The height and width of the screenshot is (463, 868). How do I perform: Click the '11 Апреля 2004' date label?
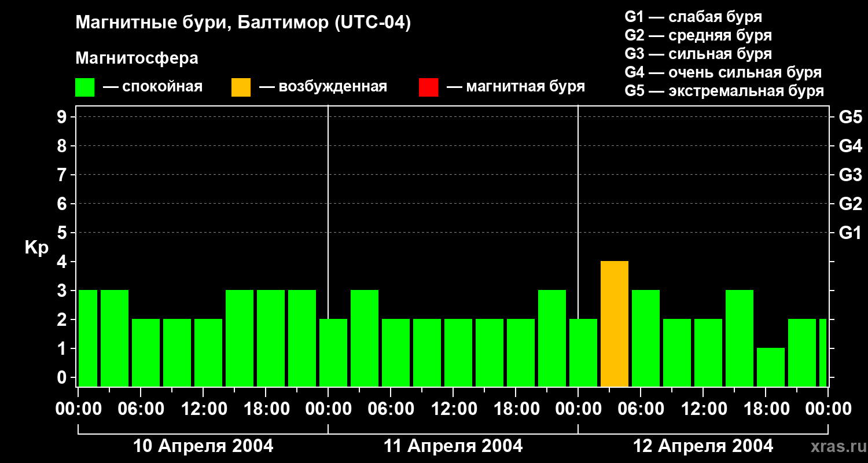point(453,446)
